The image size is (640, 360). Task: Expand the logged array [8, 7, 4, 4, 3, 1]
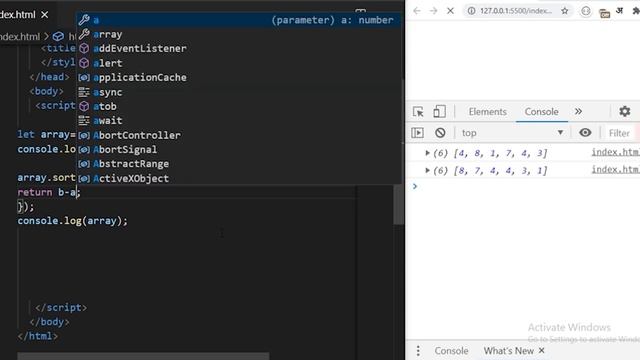pos(427,170)
